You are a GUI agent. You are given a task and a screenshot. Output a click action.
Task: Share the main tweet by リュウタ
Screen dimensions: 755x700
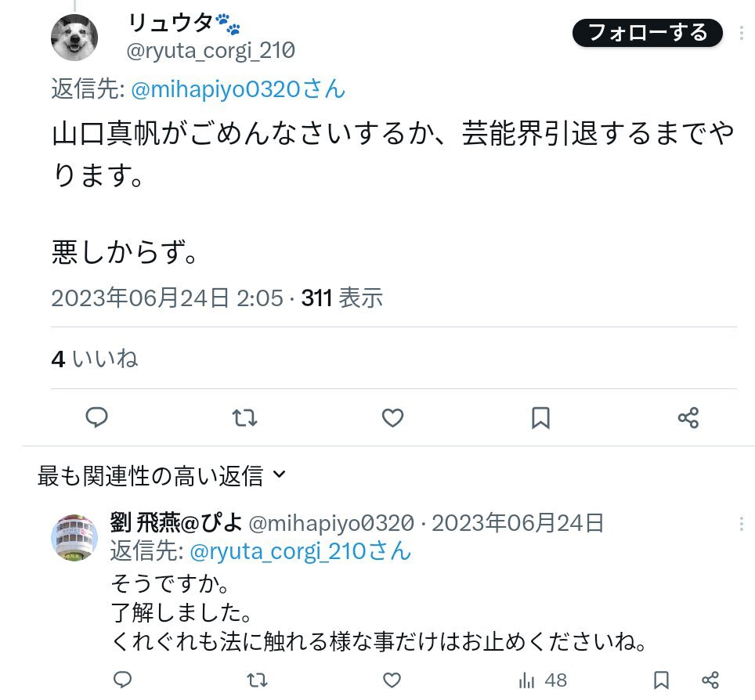(x=688, y=417)
